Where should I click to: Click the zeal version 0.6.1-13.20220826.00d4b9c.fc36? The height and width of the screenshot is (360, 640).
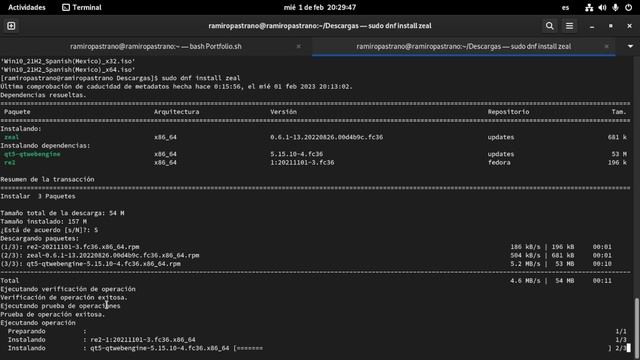(x=327, y=137)
